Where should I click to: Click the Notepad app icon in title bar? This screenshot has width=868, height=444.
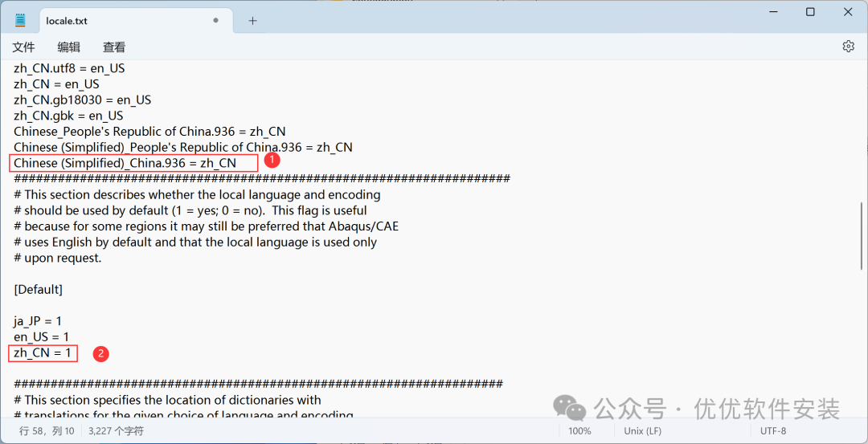[x=20, y=21]
